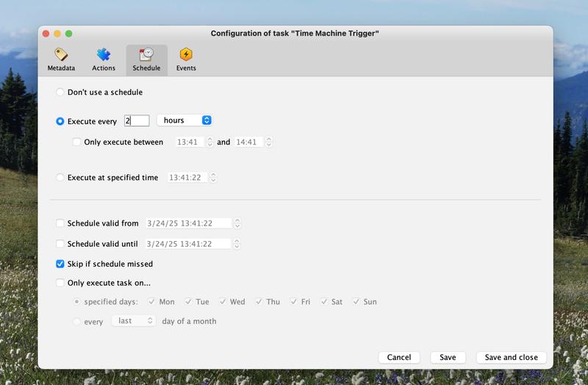Enable "Only execute between" checkbox
588x385 pixels.
click(77, 143)
